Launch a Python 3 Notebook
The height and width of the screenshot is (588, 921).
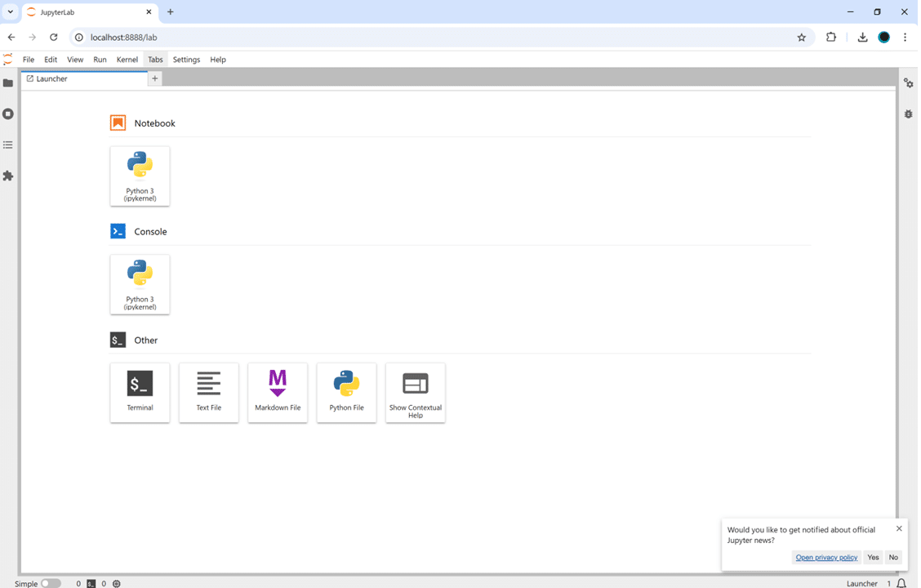click(140, 176)
